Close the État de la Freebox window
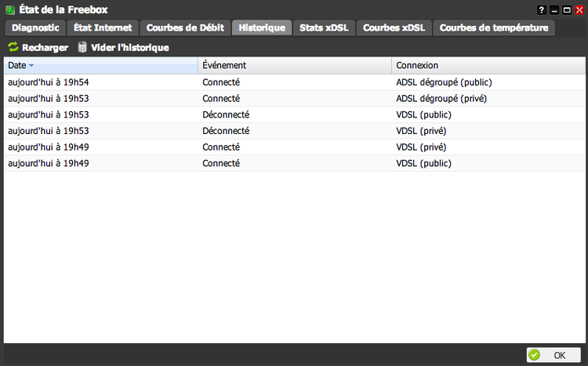Screen dimensions: 588x366 (x=579, y=10)
